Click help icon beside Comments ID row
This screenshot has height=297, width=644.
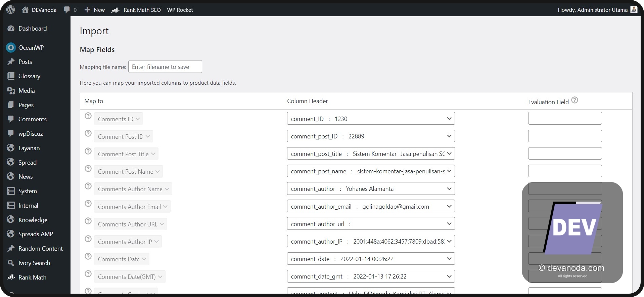(x=88, y=116)
